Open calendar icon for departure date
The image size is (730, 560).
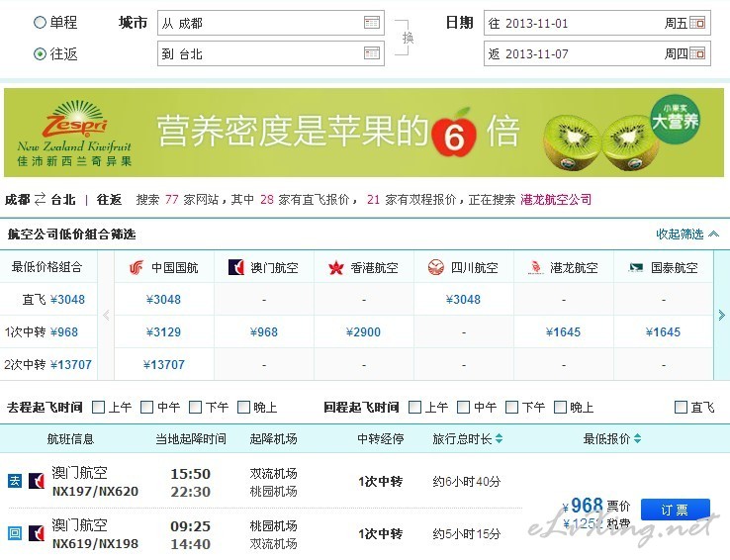(697, 23)
